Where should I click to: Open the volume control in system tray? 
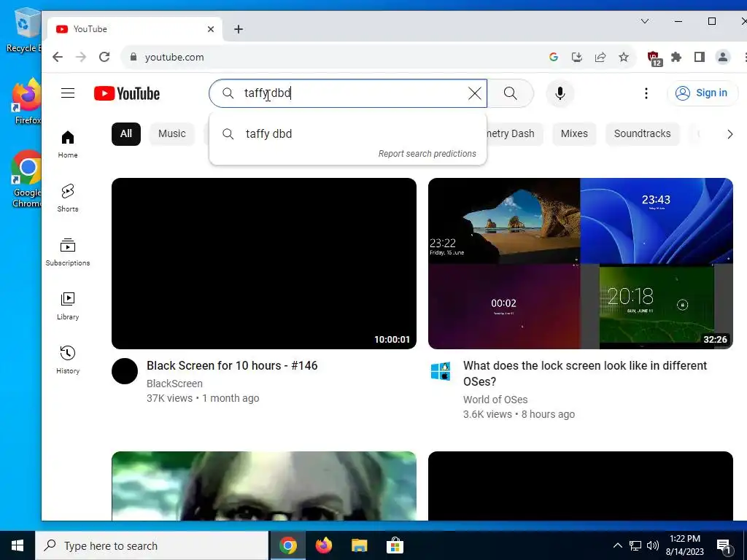point(653,545)
